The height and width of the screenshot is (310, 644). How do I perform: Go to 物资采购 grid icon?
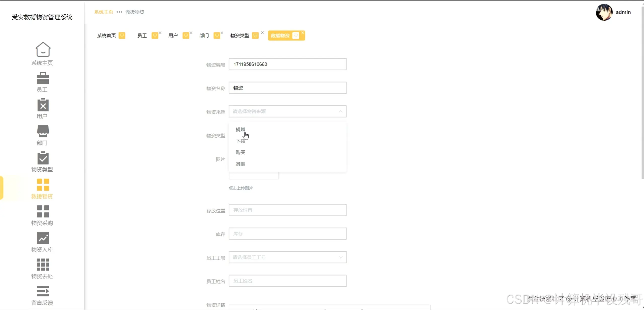point(43,211)
